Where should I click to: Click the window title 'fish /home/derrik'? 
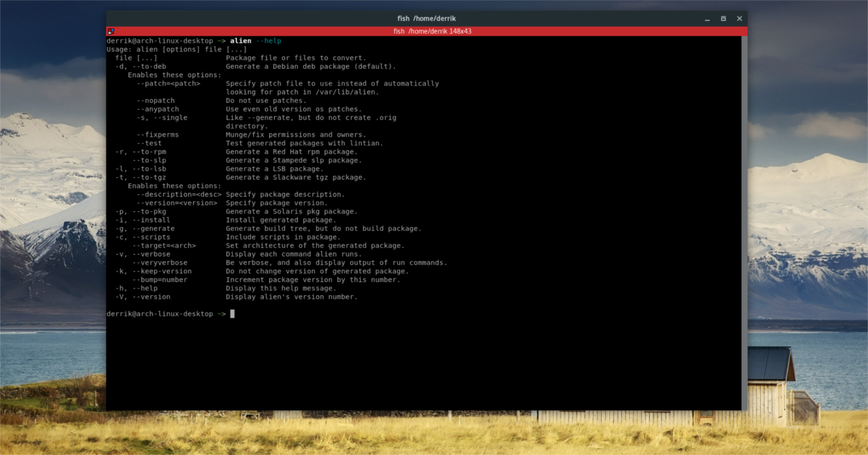427,18
